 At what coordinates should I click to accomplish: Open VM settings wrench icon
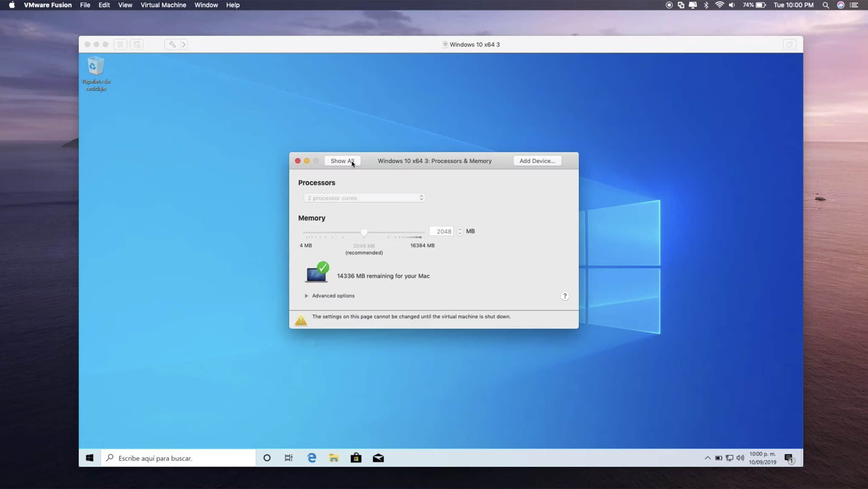[x=172, y=44]
